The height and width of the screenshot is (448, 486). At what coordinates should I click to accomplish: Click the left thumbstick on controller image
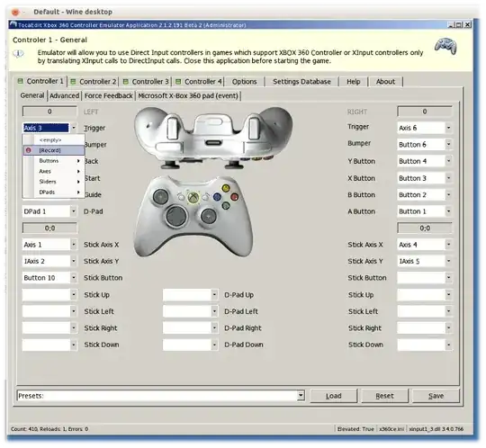pyautogui.click(x=160, y=196)
